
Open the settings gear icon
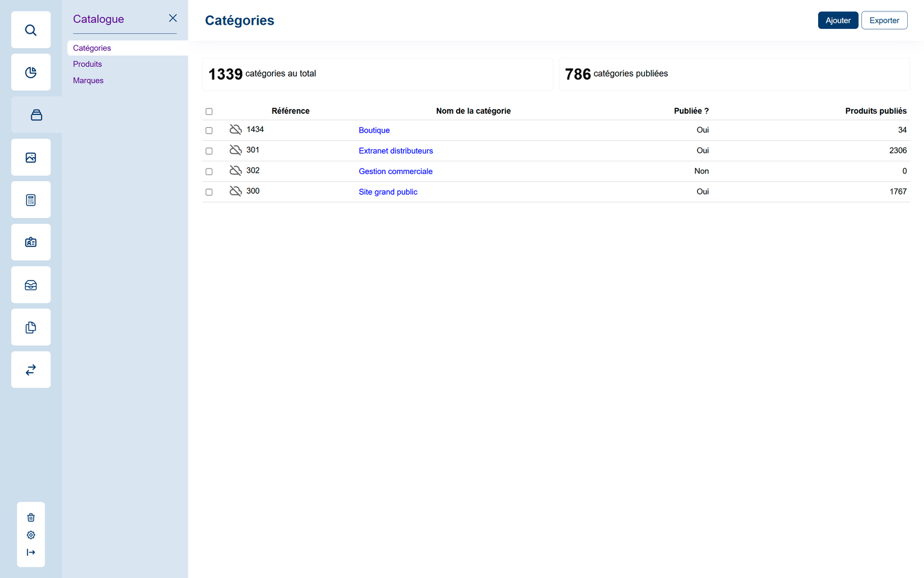tap(31, 535)
